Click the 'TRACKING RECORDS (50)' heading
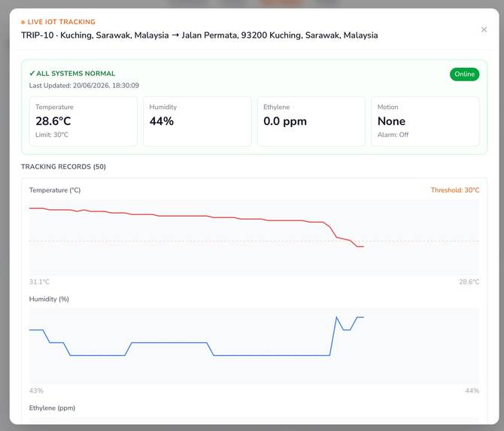The height and width of the screenshot is (431, 504). [x=63, y=166]
